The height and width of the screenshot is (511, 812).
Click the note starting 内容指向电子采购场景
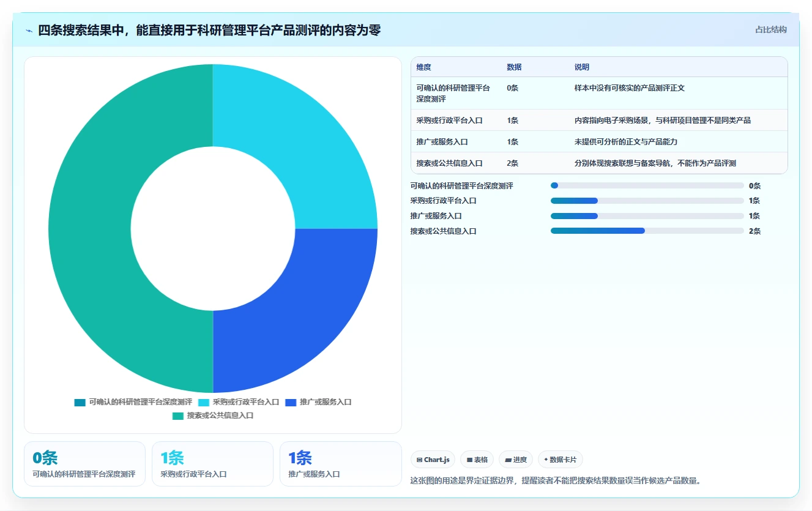662,121
